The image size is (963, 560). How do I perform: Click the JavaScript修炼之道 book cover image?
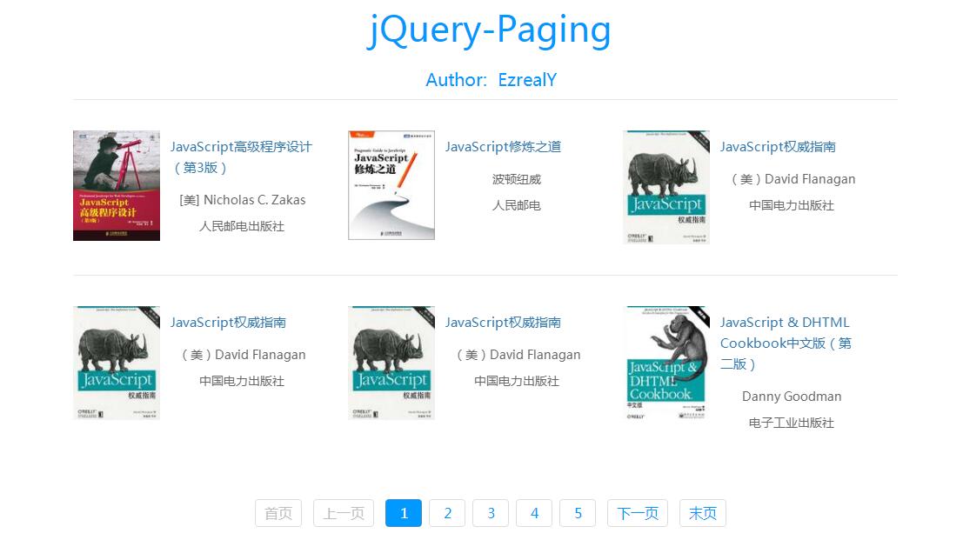pyautogui.click(x=391, y=185)
